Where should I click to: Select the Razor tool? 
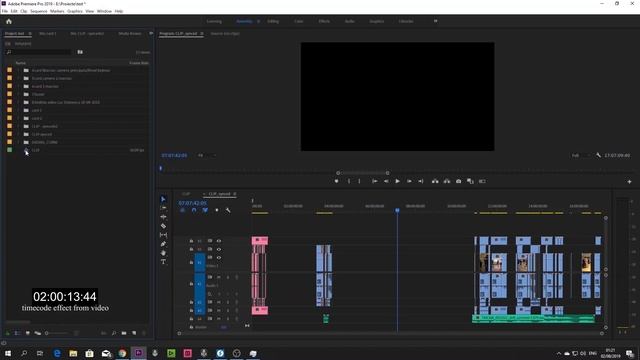coord(163,226)
